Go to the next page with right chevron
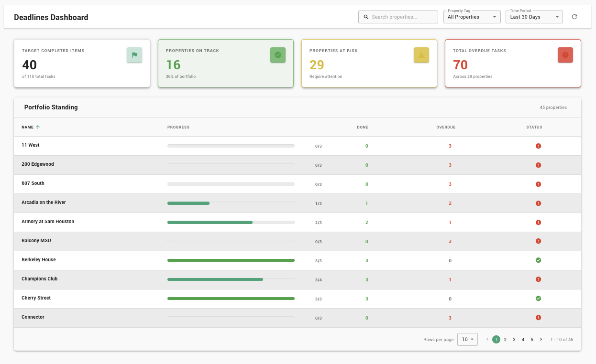Image resolution: width=596 pixels, height=364 pixels. 541,339
